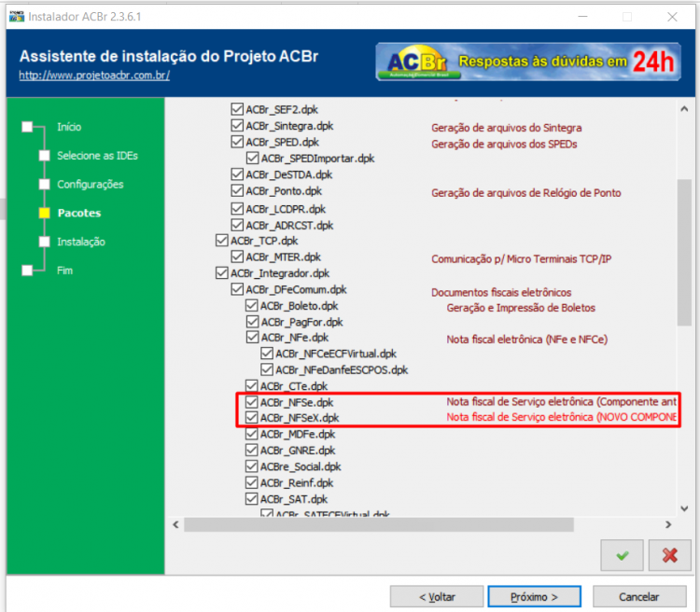Toggle the ACBr_NFe.dpk checkbox
The height and width of the screenshot is (612, 700).
(x=252, y=337)
